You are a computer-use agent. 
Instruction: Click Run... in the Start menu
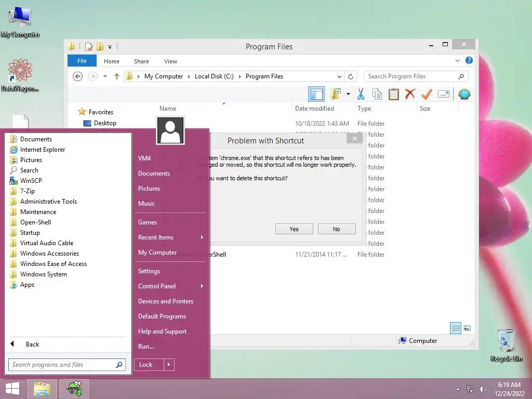point(146,347)
